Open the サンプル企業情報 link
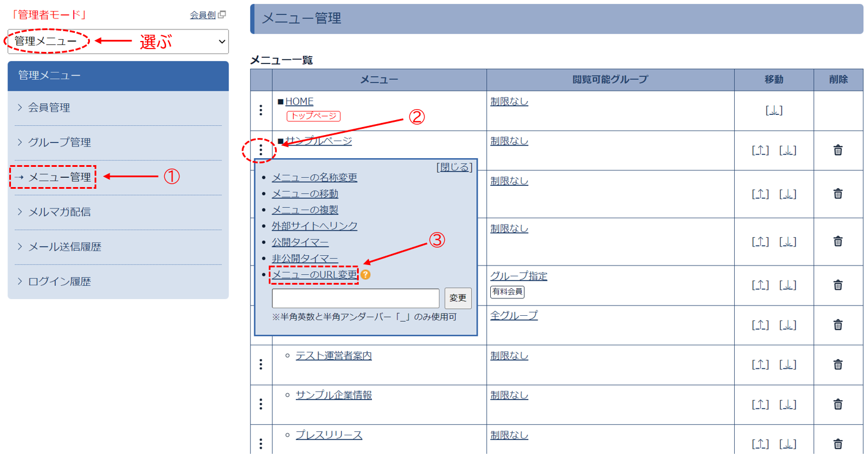868x459 pixels. (333, 395)
